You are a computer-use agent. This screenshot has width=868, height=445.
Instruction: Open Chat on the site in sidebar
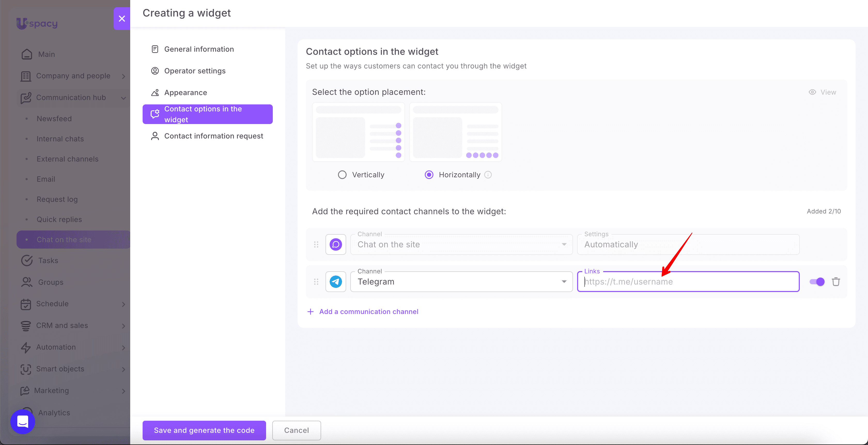(x=73, y=240)
